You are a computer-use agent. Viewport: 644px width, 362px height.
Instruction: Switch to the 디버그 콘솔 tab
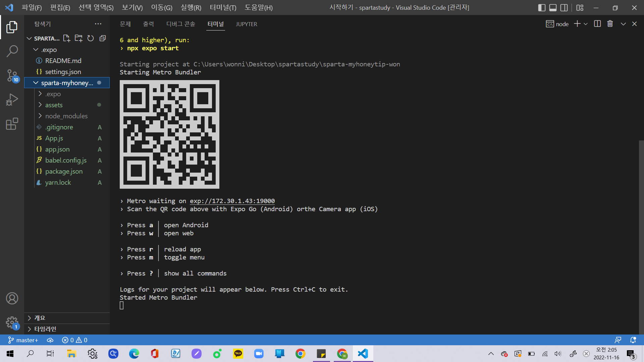pyautogui.click(x=181, y=24)
